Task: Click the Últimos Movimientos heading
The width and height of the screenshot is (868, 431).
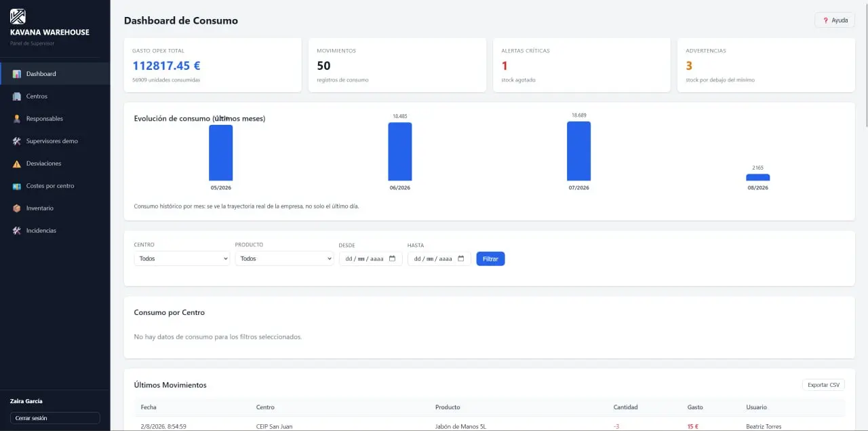Action: (170, 385)
